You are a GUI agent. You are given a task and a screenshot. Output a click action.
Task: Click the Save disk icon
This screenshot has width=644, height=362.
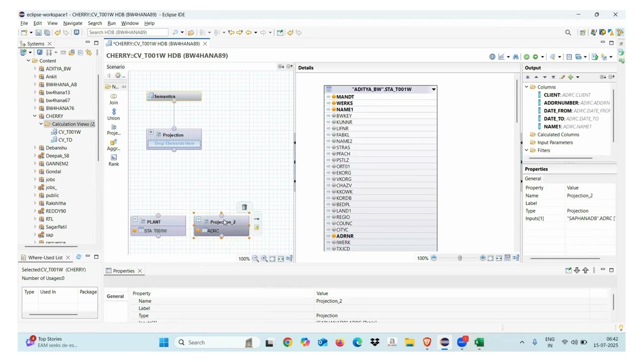38,33
